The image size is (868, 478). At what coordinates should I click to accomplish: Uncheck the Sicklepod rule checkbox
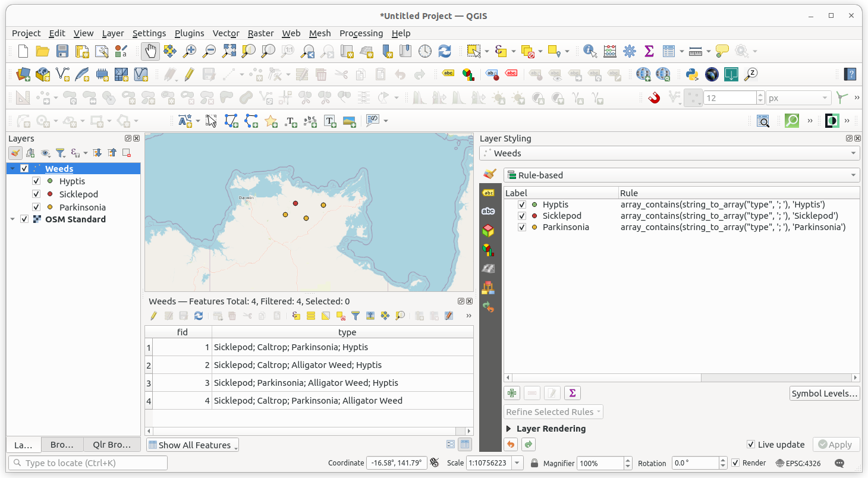click(522, 216)
